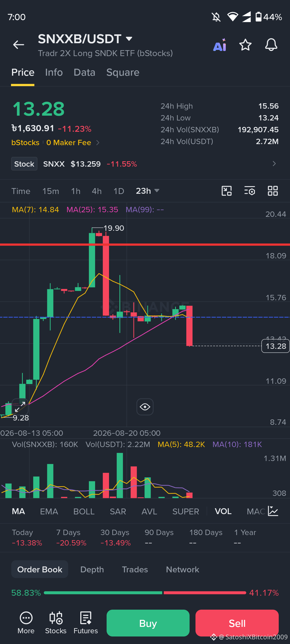This screenshot has width=290, height=644.
Task: Tap the buy/sell ratio bar
Action: pos(145,592)
